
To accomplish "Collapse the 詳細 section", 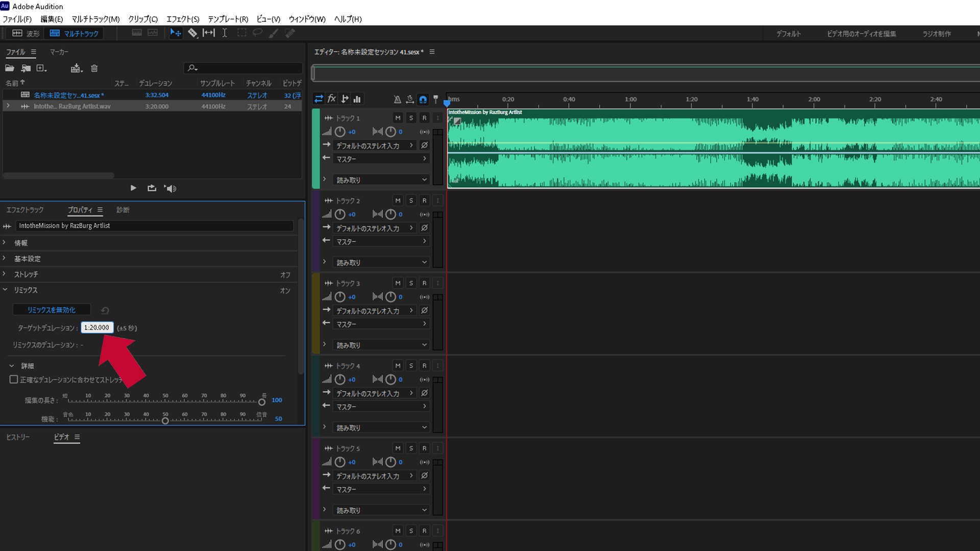I will tap(12, 366).
